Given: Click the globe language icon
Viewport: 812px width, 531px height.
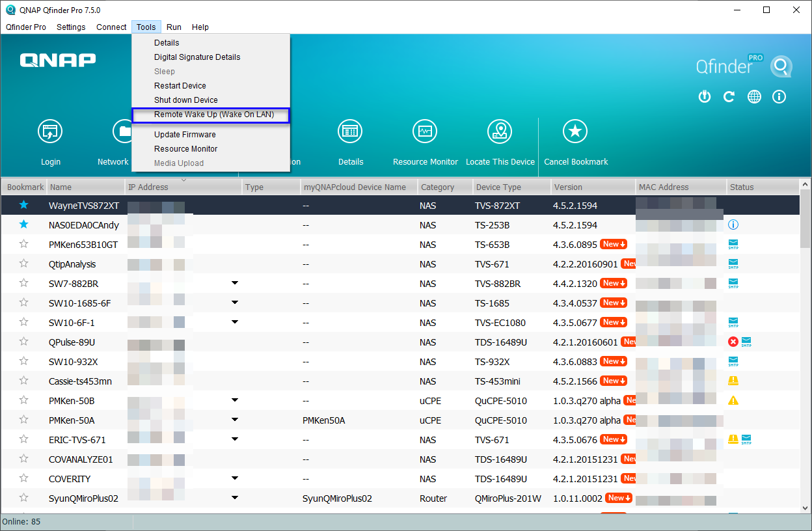Looking at the screenshot, I should pos(754,97).
